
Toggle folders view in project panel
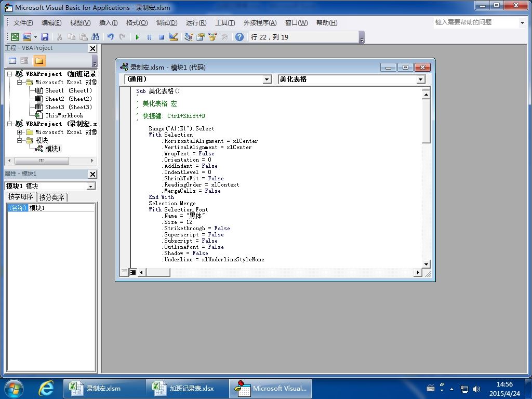coord(39,61)
